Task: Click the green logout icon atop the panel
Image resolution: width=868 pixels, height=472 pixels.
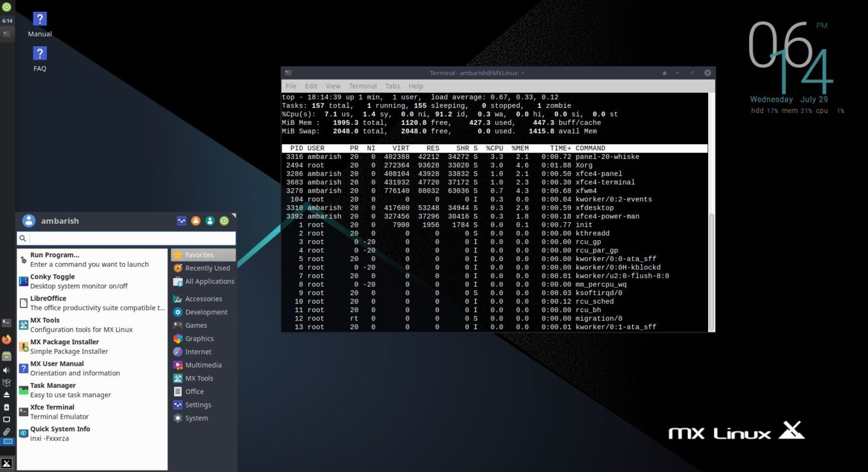Action: [7, 7]
